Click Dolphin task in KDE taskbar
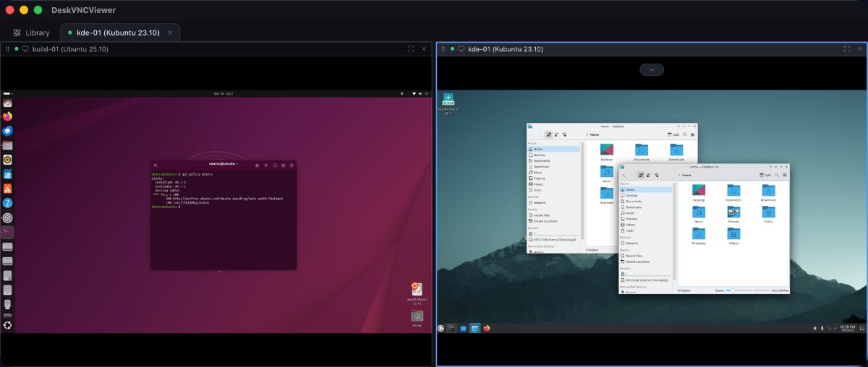The width and height of the screenshot is (868, 367). point(475,328)
